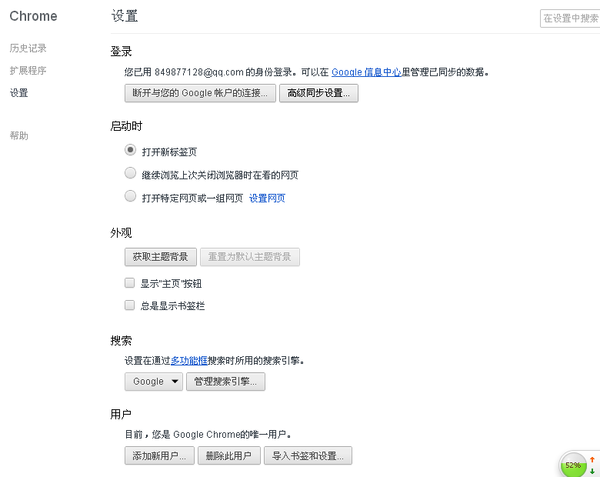The width and height of the screenshot is (600, 477).
Task: Click the 设置网页 link
Action: [267, 198]
